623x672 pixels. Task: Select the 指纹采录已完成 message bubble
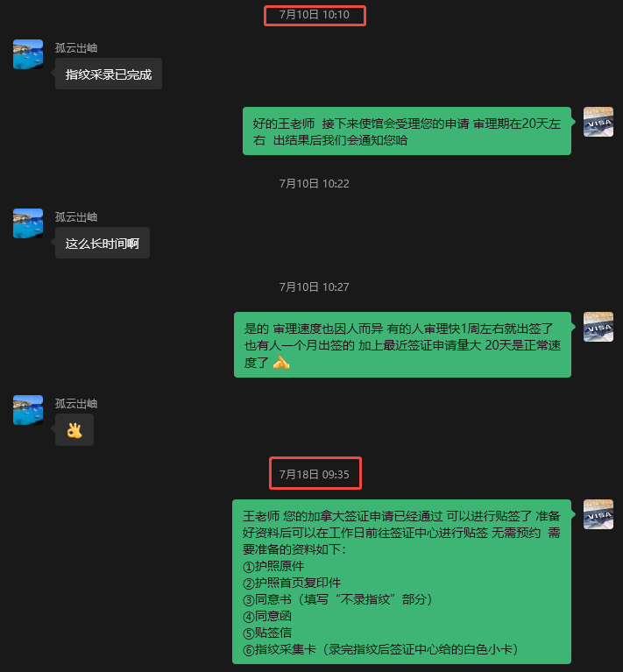pyautogui.click(x=109, y=74)
